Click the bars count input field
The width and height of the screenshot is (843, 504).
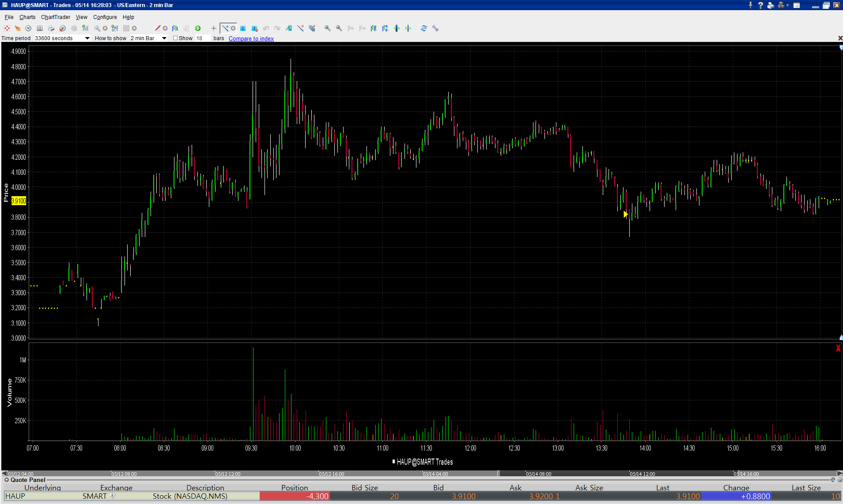(x=202, y=38)
